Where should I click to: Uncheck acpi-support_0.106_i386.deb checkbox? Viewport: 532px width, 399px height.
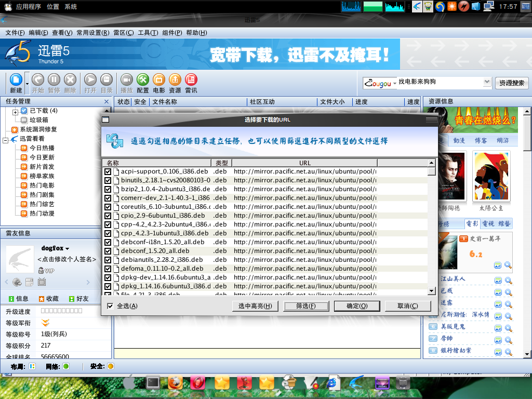(x=108, y=171)
